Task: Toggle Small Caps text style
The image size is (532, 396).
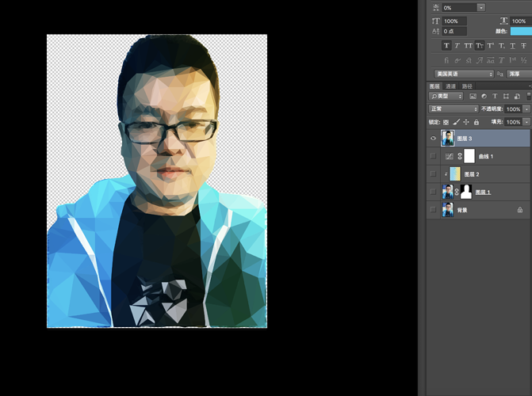Action: coord(480,45)
